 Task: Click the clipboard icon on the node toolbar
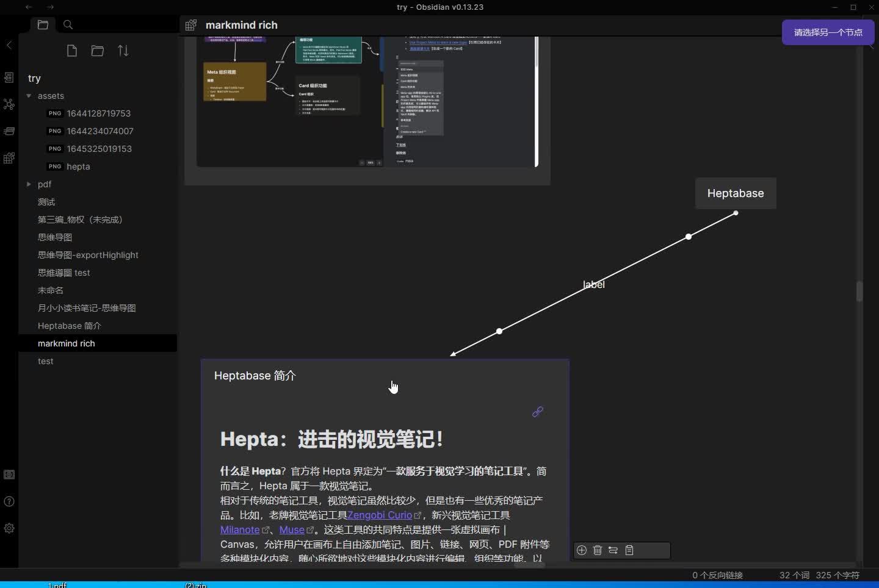pos(630,550)
